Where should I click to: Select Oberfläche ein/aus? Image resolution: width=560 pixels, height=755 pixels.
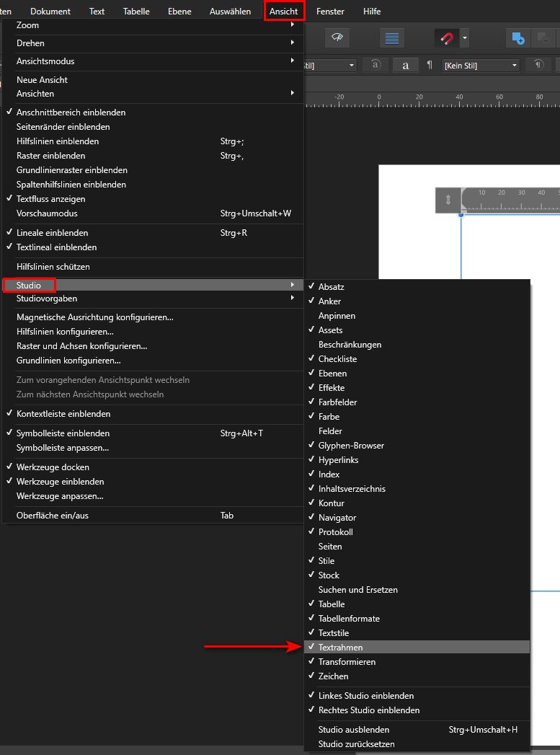pos(153,515)
